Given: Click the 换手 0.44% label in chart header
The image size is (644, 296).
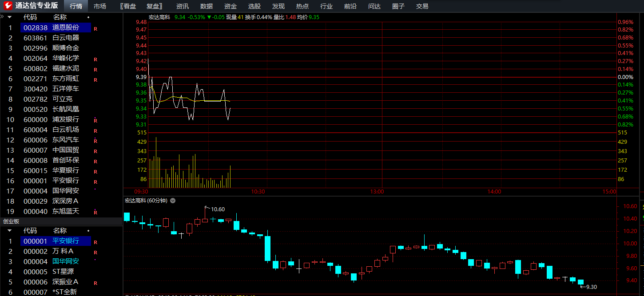Looking at the screenshot, I should [x=258, y=17].
